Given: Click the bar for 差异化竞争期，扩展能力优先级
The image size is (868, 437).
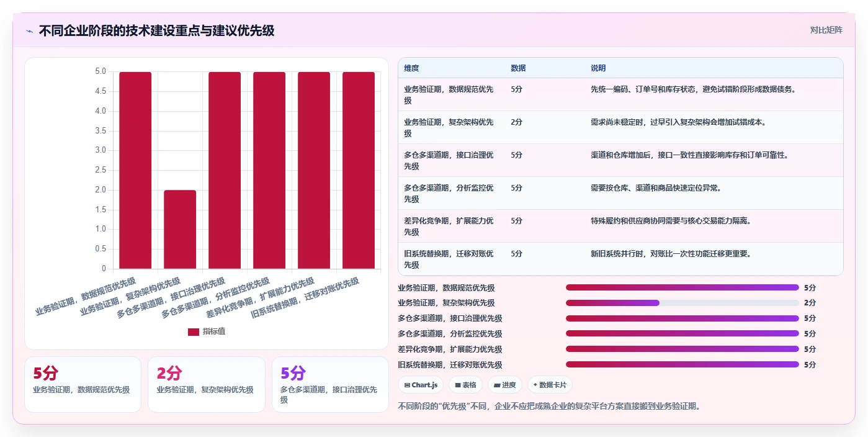Looking at the screenshot, I should pos(314,170).
